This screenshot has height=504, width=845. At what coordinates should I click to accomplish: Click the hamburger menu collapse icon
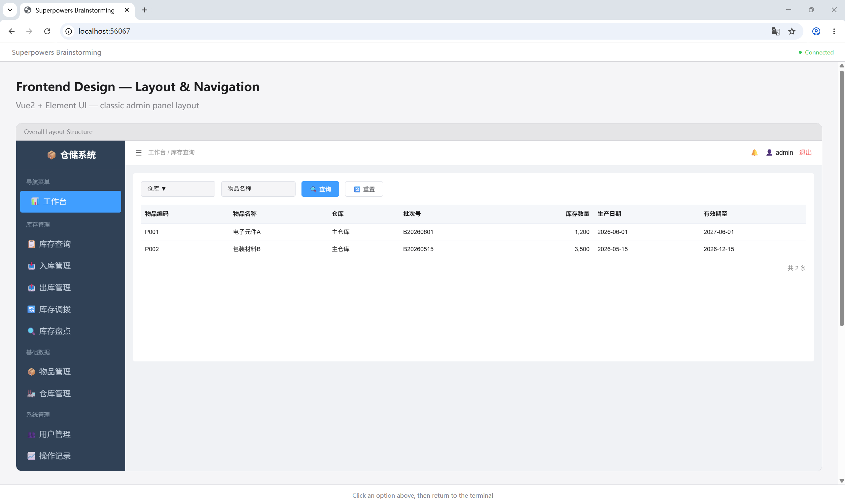coord(138,152)
